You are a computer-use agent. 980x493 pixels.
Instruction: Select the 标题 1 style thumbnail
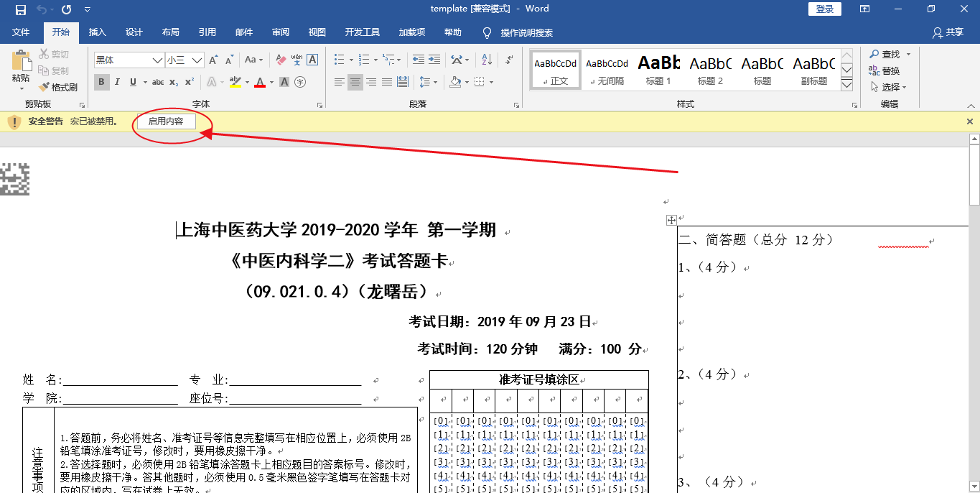(x=658, y=70)
